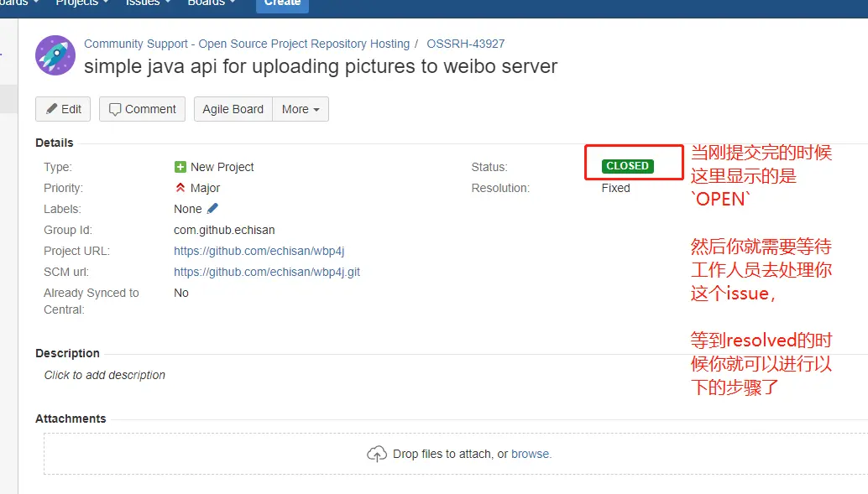Click the Labels edit pencil icon
The width and height of the screenshot is (868, 494).
[212, 209]
